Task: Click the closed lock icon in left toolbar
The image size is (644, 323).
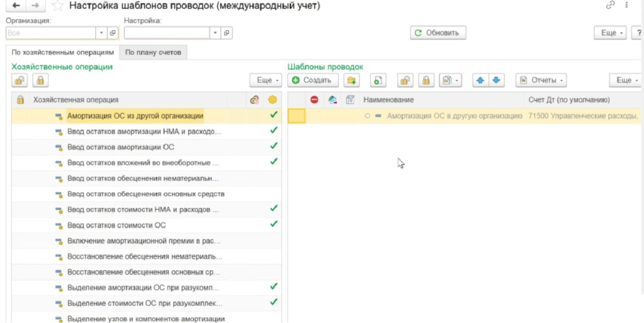Action: tap(40, 81)
